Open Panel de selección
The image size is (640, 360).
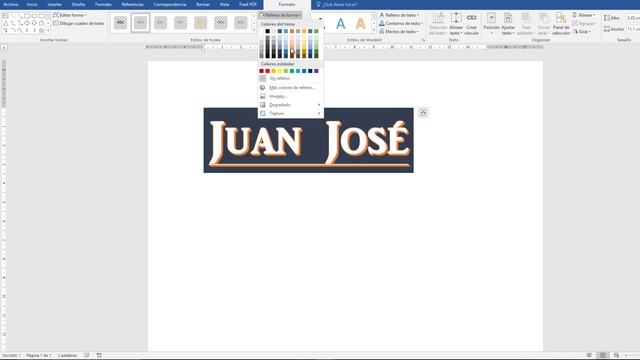coord(561,23)
